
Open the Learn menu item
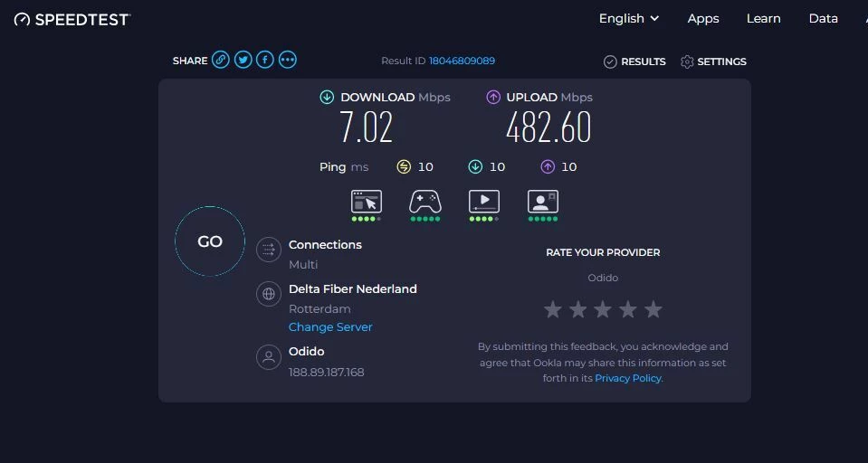click(x=763, y=18)
